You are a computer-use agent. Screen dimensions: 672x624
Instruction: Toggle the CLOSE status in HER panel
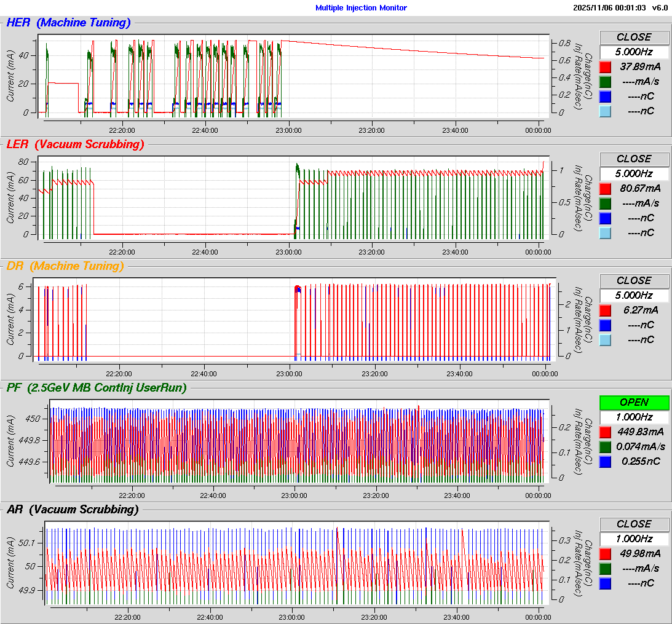tap(634, 37)
